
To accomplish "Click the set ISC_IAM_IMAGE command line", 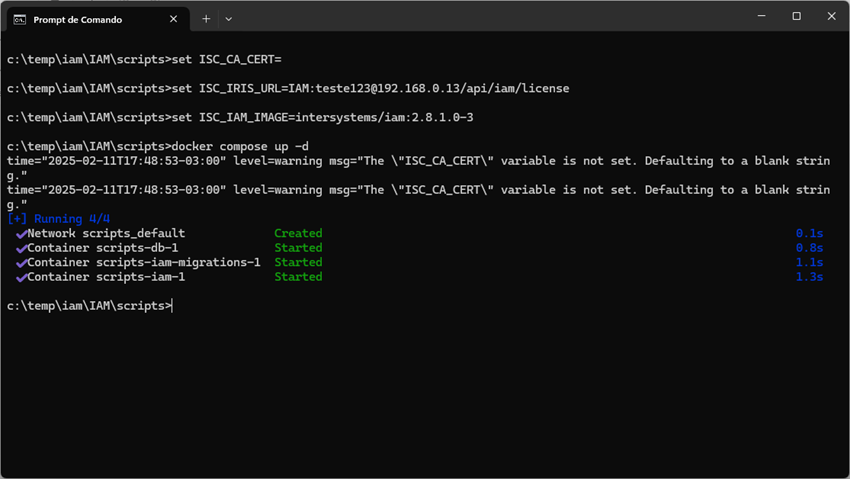I will [x=322, y=118].
